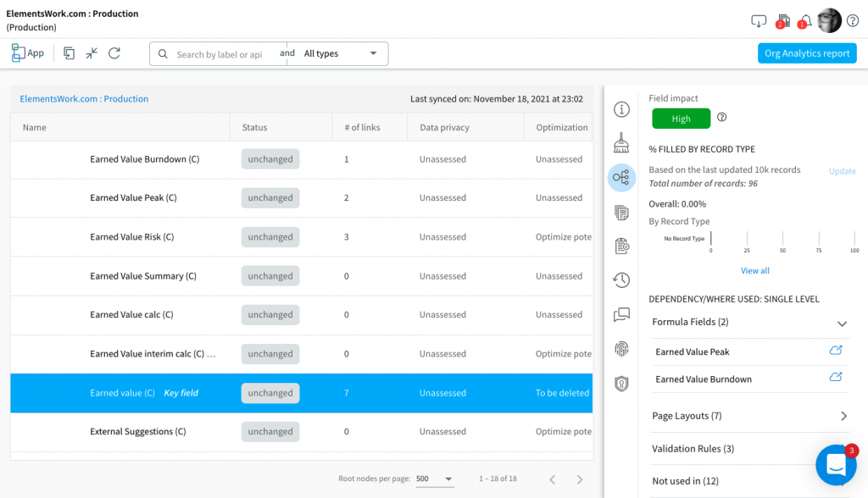The width and height of the screenshot is (868, 498).
Task: Click the search by label or api field
Action: click(x=219, y=54)
